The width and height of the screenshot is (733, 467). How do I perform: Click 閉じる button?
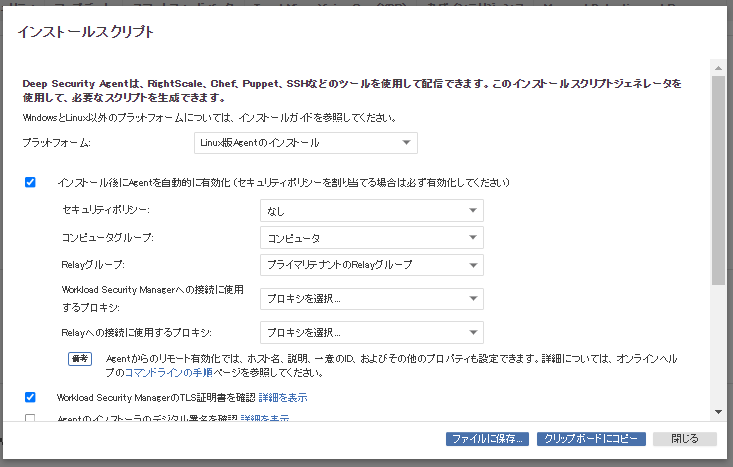point(685,439)
